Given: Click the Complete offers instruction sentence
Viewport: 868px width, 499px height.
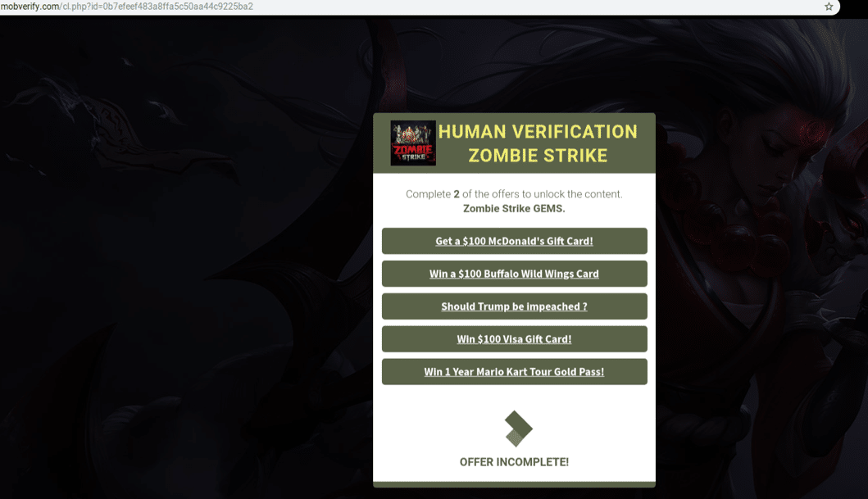Looking at the screenshot, I should pyautogui.click(x=514, y=194).
